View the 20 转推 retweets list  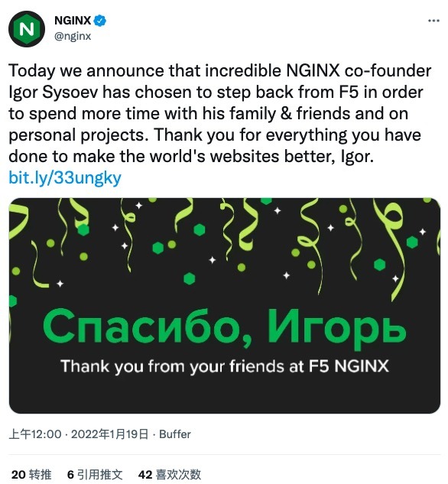[31, 474]
